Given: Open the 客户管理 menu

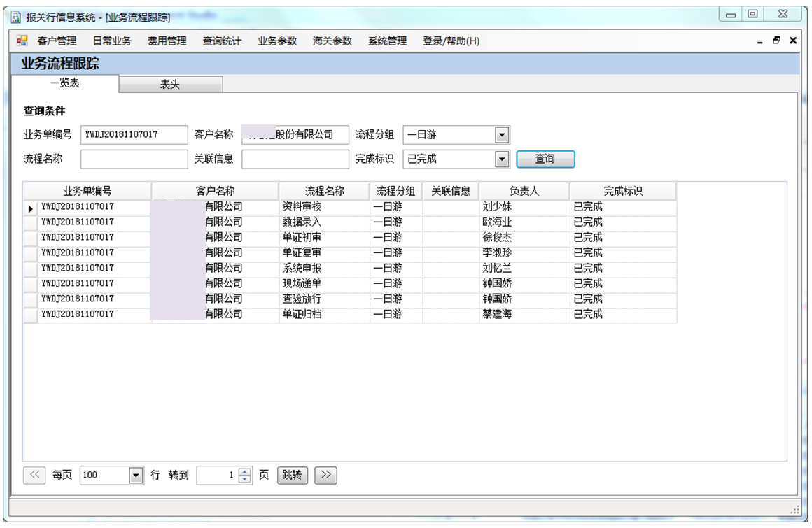Looking at the screenshot, I should 57,41.
